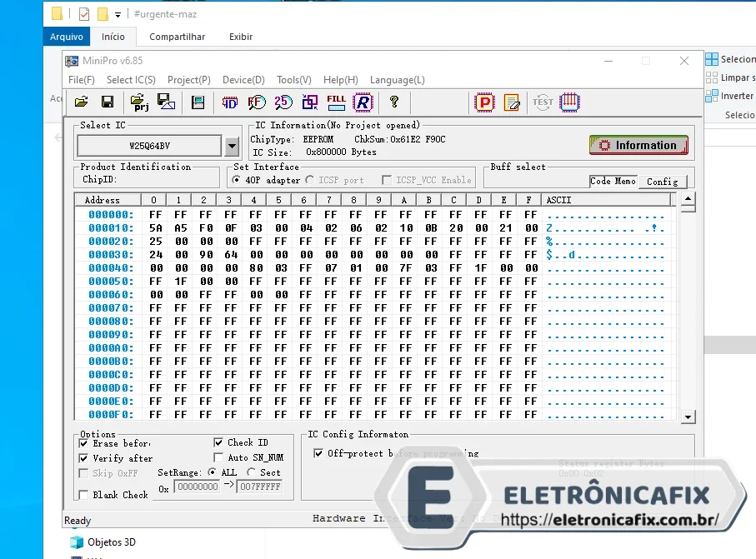Toggle Verify after checkbox
Screen dimensions: 756x559
(x=83, y=458)
